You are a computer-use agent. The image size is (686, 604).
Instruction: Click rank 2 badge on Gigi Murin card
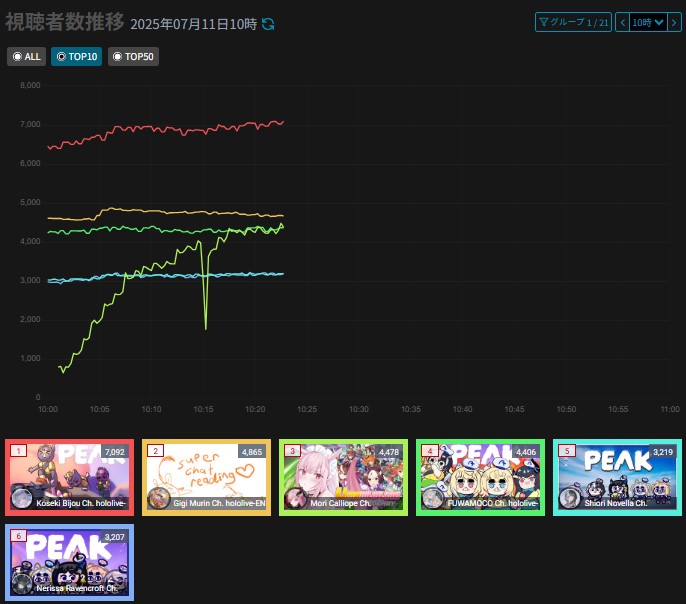click(x=155, y=450)
